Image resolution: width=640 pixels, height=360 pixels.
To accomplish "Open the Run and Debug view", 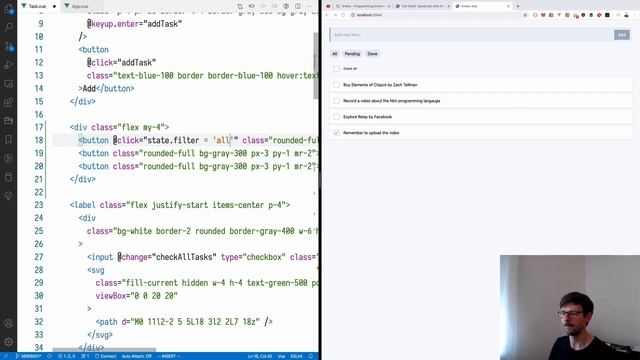I will [9, 64].
